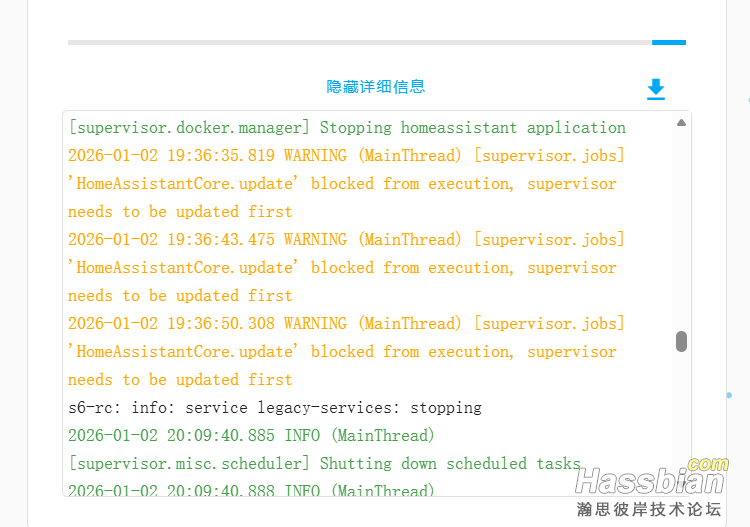
Task: Click the 19:36:35.819 WARNING log entry
Action: pos(346,156)
